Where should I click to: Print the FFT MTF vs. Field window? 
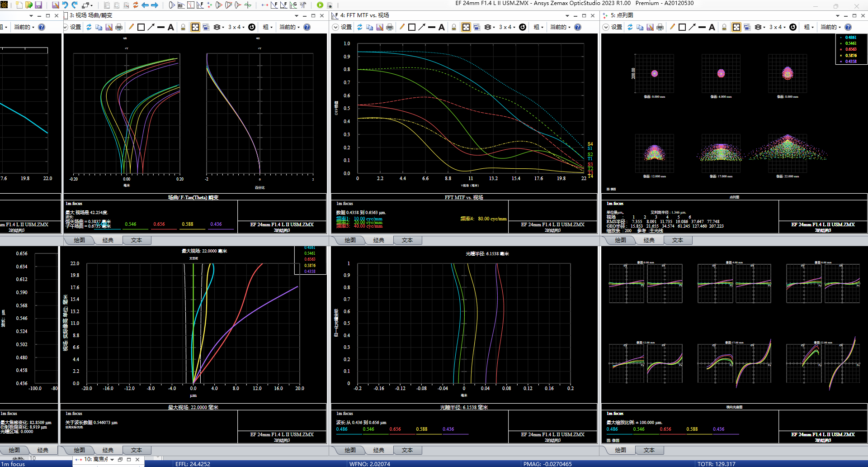390,27
